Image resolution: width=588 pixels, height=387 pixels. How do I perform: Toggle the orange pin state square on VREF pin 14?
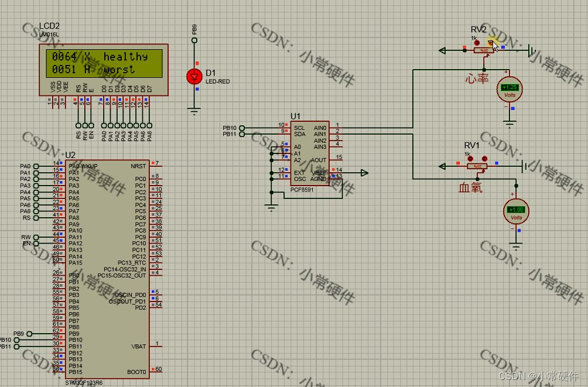(333, 170)
